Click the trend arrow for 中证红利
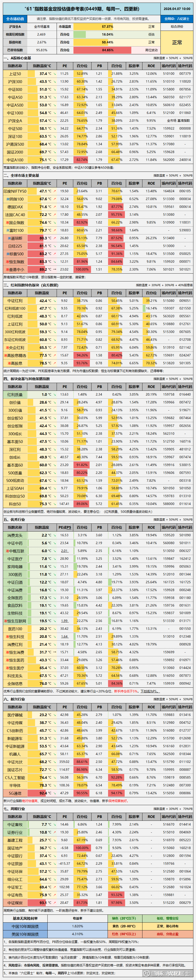 click(x=54, y=301)
